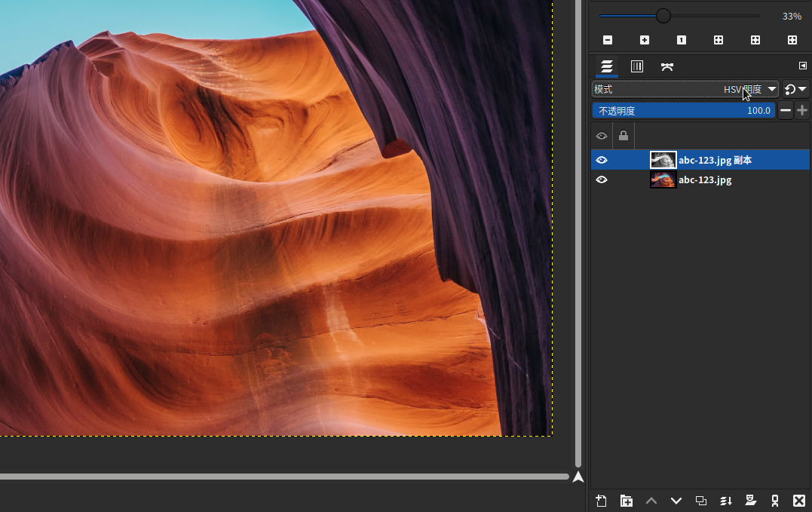Merge down the selected layer
This screenshot has width=812, height=512.
(x=725, y=501)
